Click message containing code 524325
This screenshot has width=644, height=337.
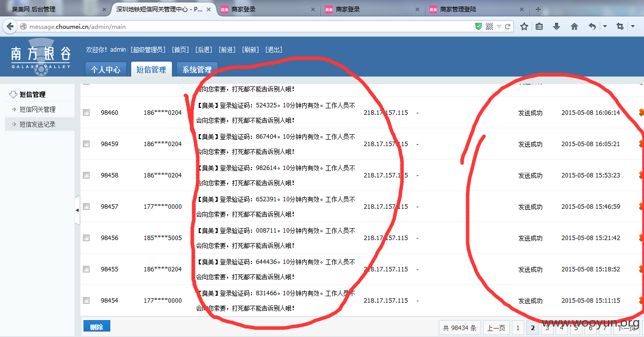point(276,113)
